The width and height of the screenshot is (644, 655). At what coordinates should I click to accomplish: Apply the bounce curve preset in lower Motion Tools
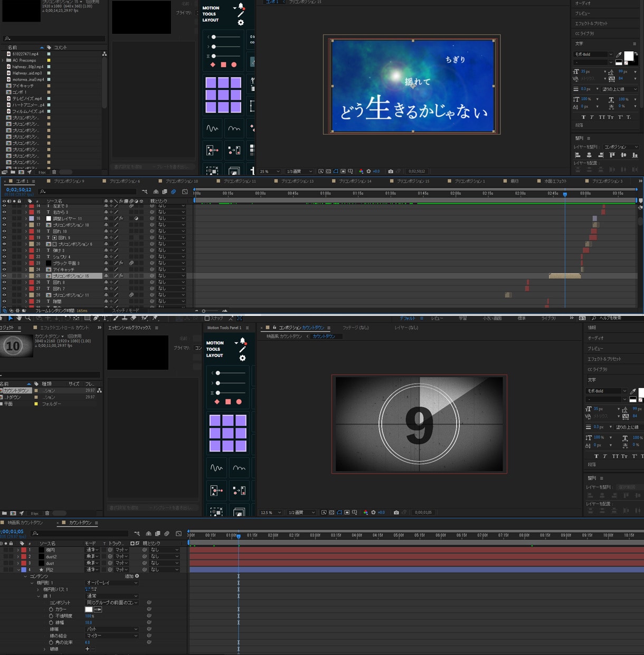tap(239, 468)
